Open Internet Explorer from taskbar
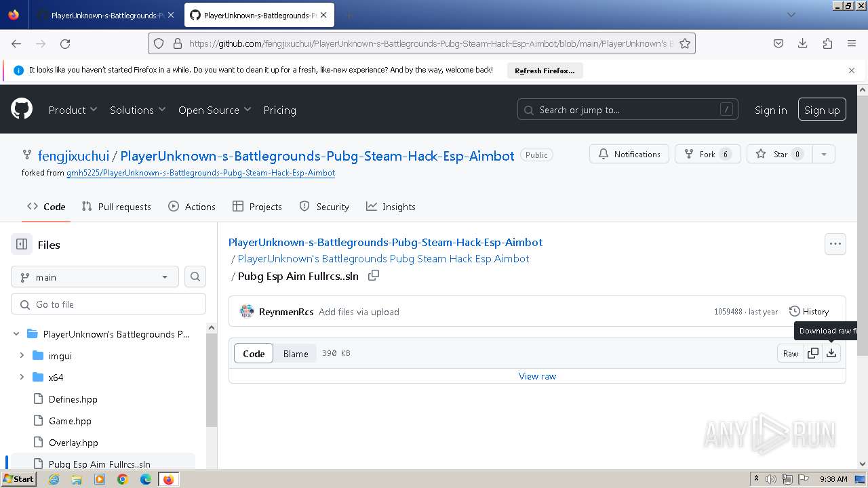This screenshot has width=868, height=488. (54, 479)
